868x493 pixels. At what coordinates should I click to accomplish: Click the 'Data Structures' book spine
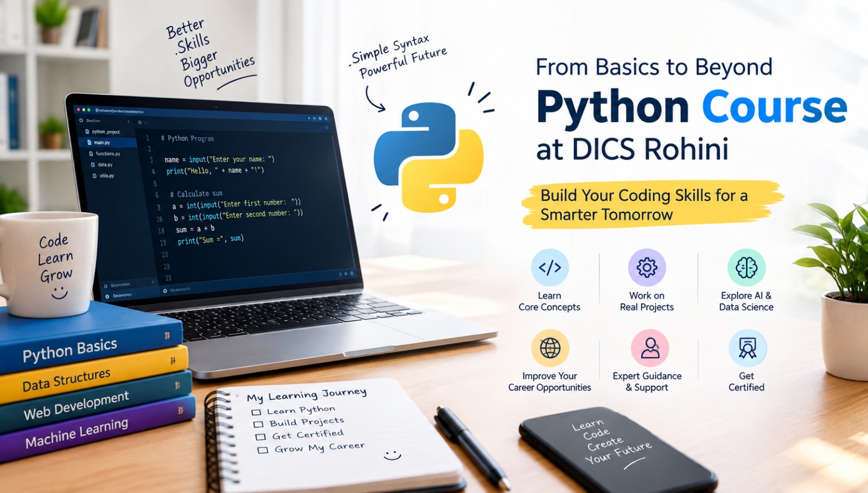click(93, 376)
